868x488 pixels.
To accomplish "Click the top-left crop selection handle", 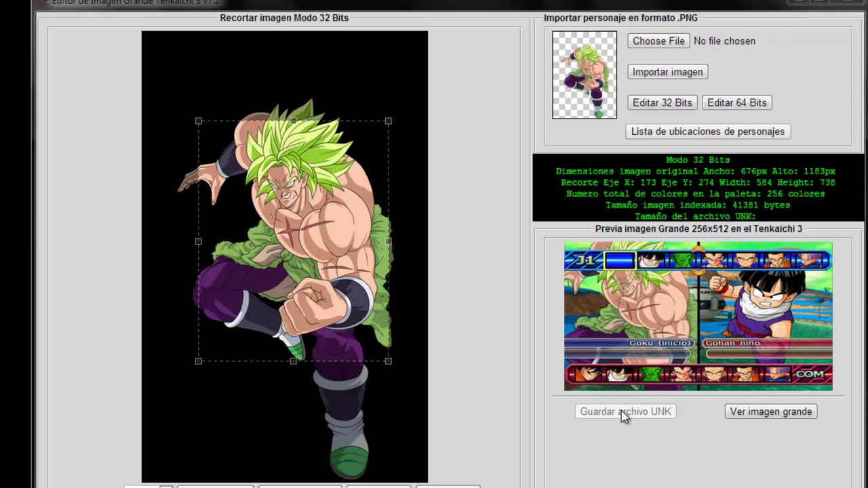I will click(198, 121).
